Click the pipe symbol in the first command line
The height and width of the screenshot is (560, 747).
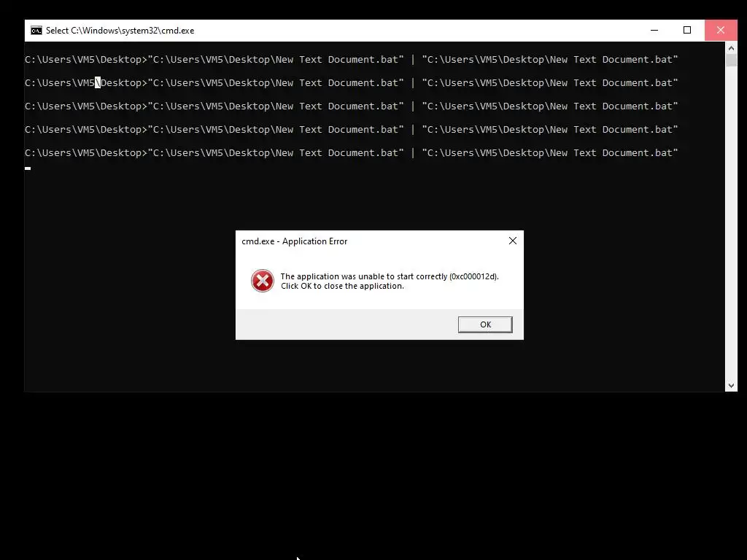coord(413,60)
